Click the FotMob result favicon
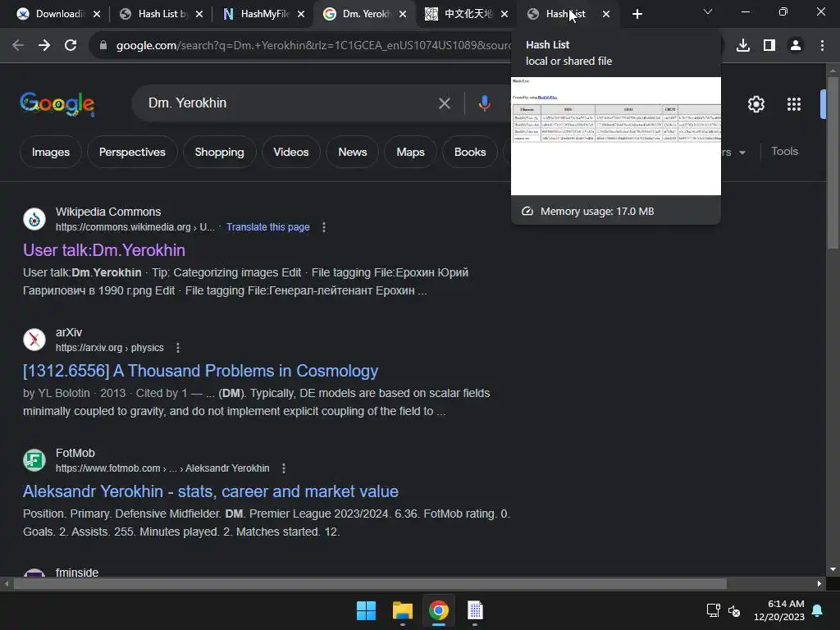Screen dimensions: 840x630 (34, 460)
